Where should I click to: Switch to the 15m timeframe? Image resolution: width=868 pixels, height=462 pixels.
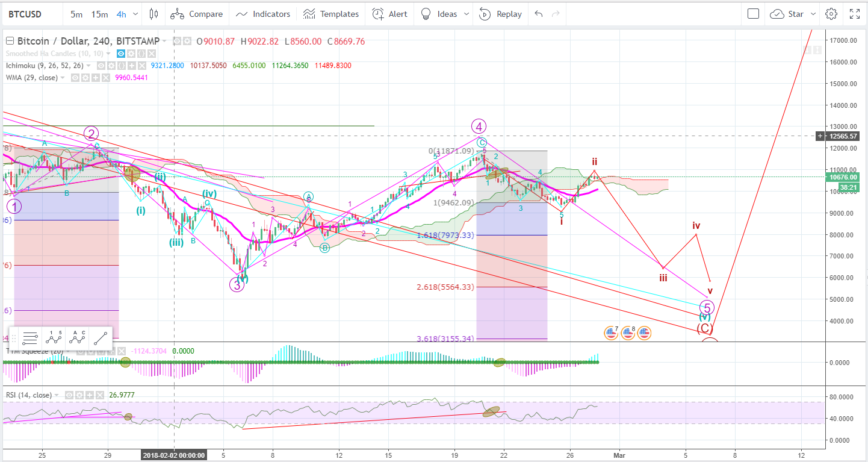pyautogui.click(x=99, y=14)
